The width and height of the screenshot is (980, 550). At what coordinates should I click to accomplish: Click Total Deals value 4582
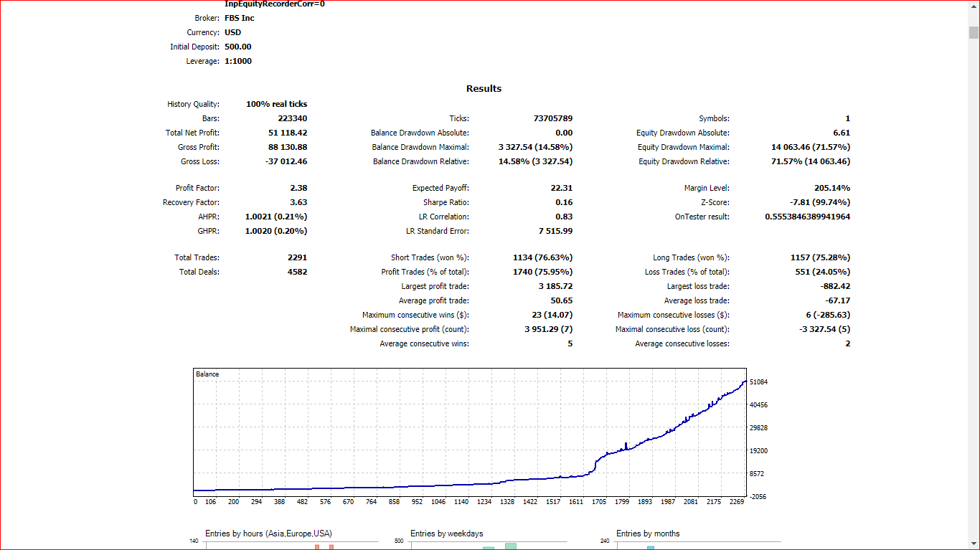coord(297,272)
